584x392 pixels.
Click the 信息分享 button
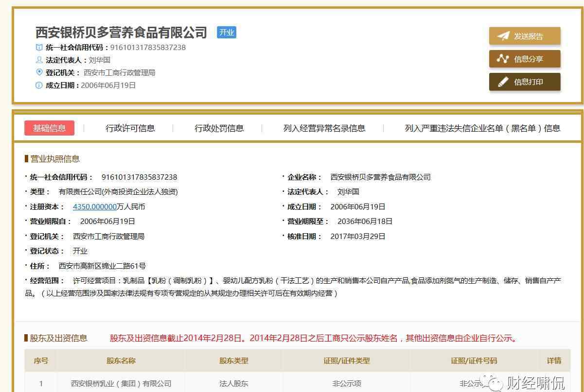(525, 59)
